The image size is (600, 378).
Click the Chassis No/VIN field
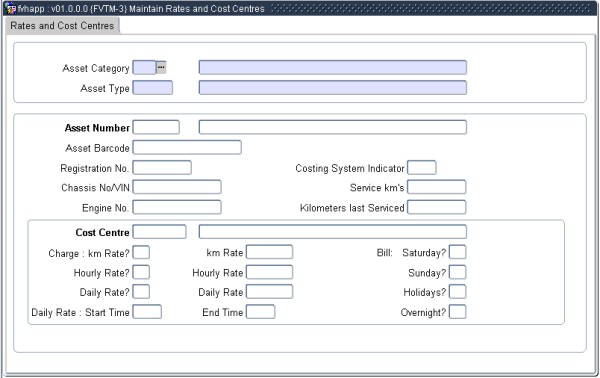pos(177,187)
